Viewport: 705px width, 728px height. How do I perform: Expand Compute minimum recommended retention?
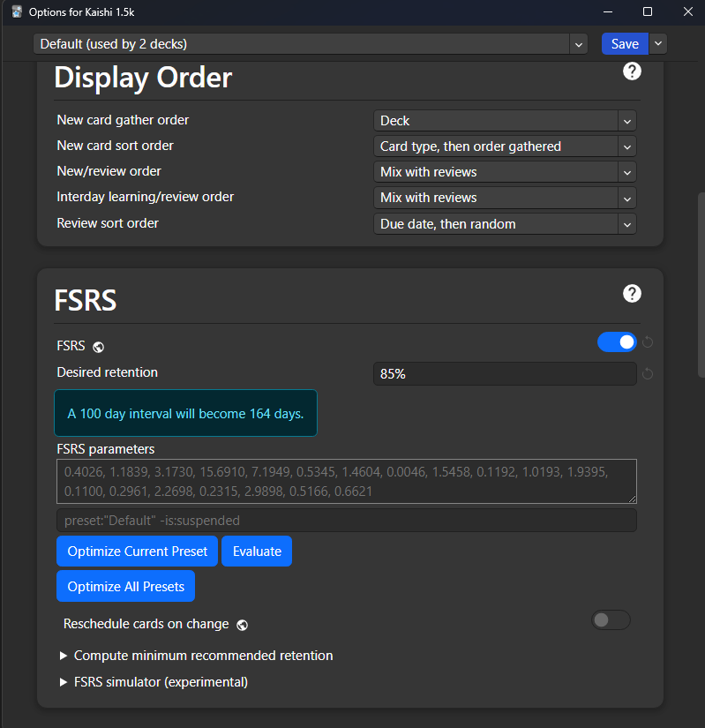coord(197,656)
